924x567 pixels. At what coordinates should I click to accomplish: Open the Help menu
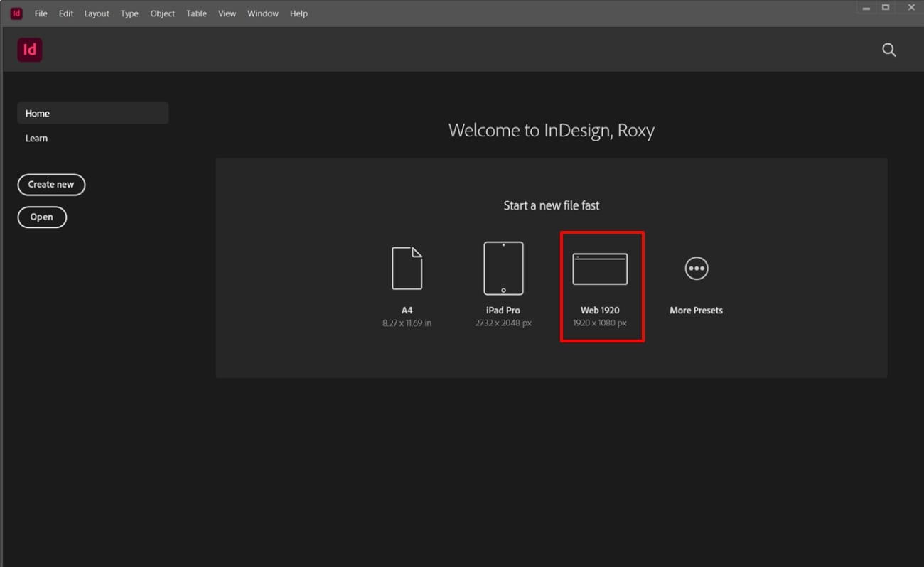tap(299, 13)
